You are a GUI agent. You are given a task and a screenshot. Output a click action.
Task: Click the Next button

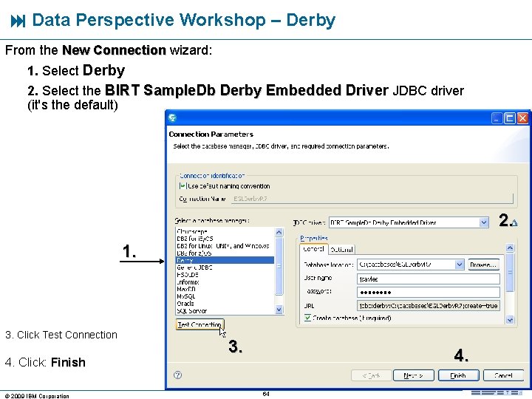(x=413, y=375)
